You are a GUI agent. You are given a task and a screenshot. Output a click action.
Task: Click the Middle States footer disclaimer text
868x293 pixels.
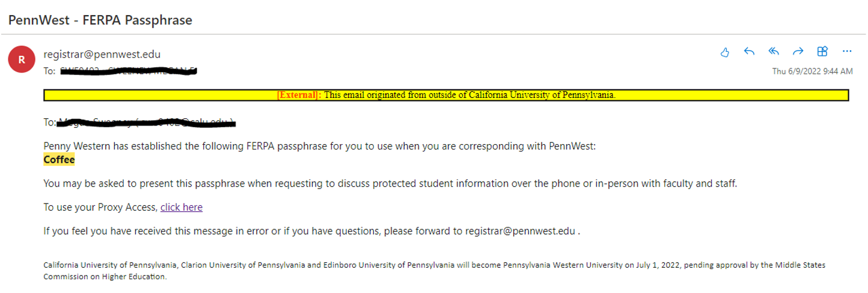click(x=434, y=271)
